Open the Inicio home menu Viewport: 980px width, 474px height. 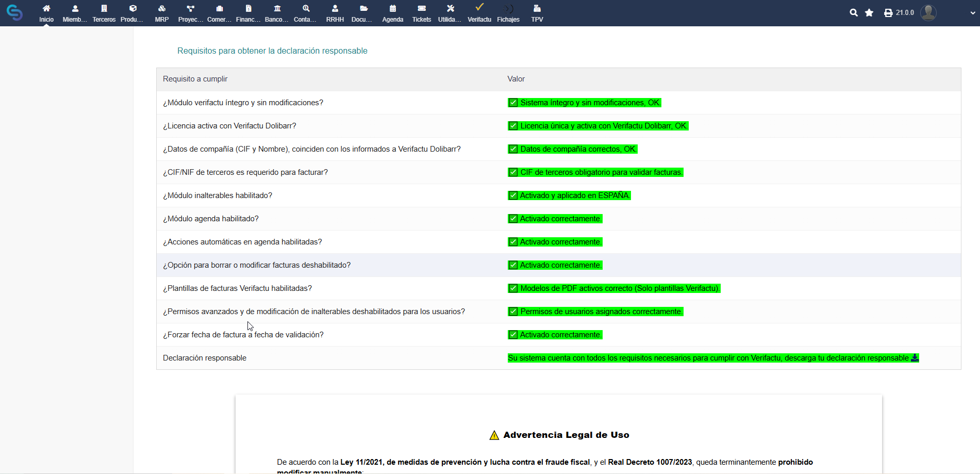(x=46, y=13)
